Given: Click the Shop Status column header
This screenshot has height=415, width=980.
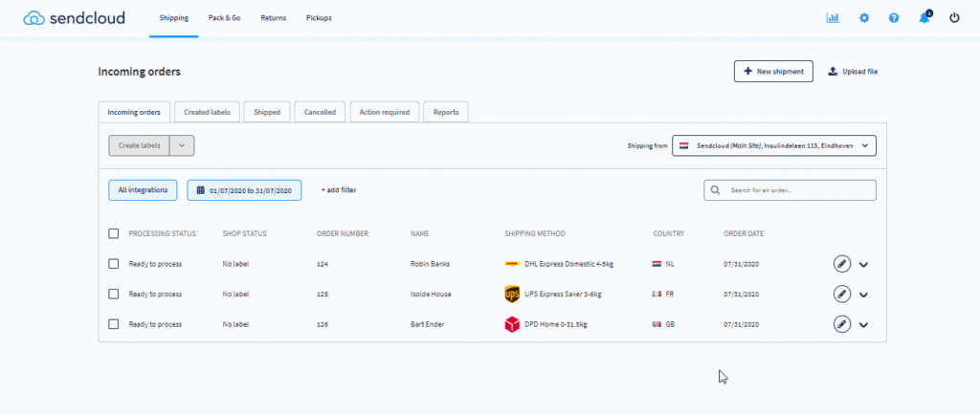Looking at the screenshot, I should 244,233.
